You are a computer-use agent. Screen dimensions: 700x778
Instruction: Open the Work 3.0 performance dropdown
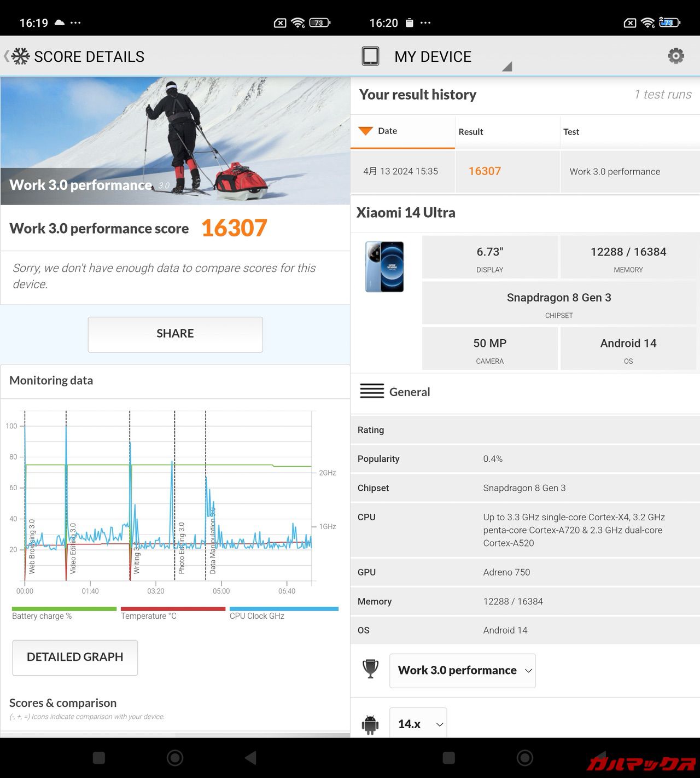tap(462, 670)
